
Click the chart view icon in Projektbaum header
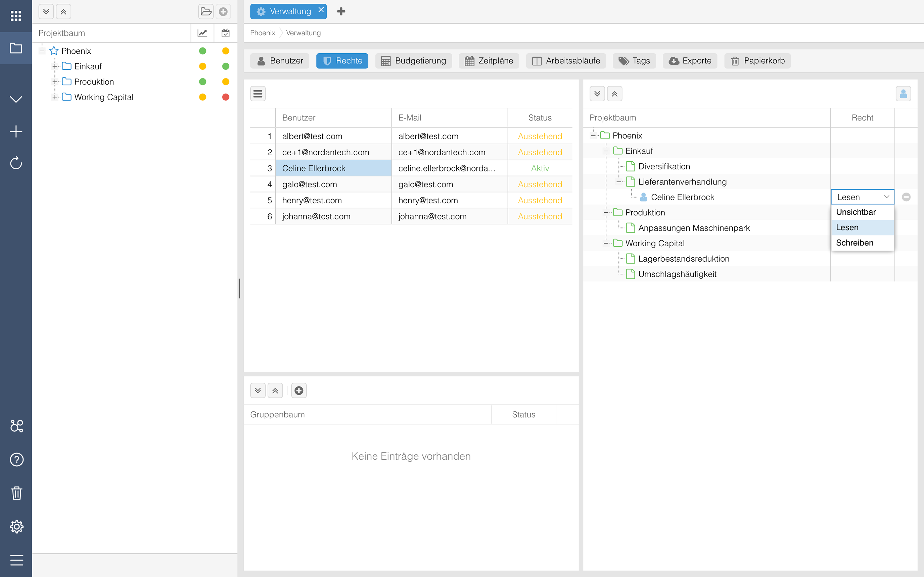click(x=202, y=33)
